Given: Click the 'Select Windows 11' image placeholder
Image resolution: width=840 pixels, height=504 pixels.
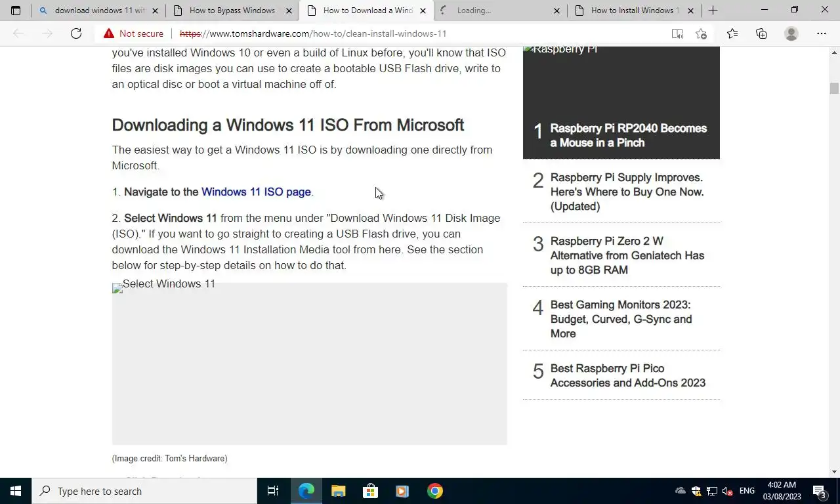Looking at the screenshot, I should pyautogui.click(x=309, y=364).
